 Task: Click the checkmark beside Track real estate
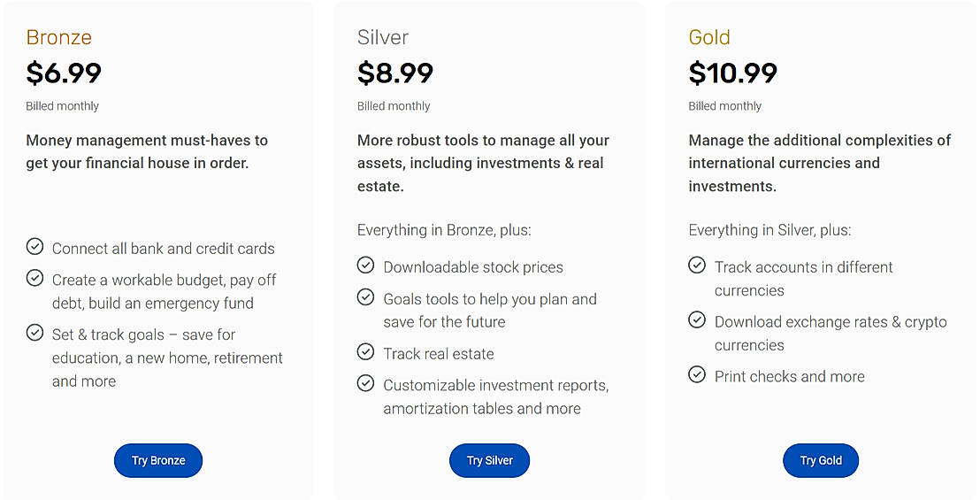(365, 352)
